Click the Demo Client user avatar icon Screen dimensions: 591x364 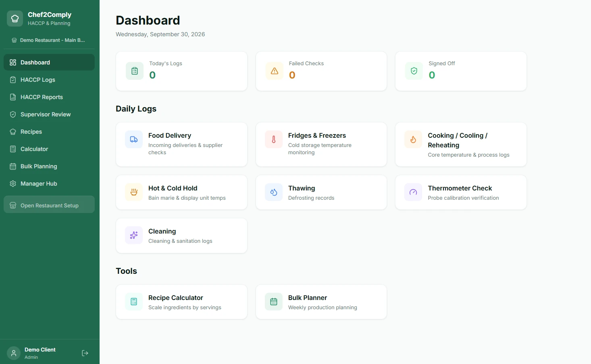coord(14,353)
